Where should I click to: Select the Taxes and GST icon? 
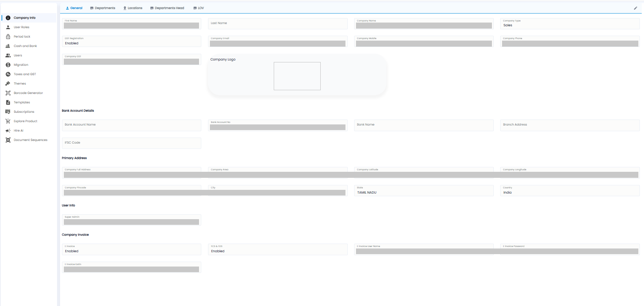(8, 74)
